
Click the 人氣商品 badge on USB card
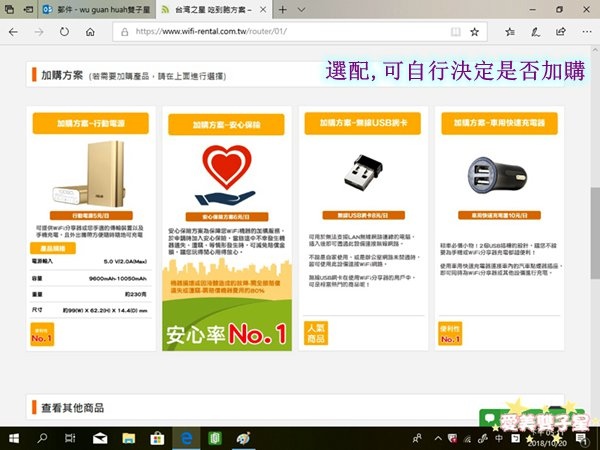316,333
